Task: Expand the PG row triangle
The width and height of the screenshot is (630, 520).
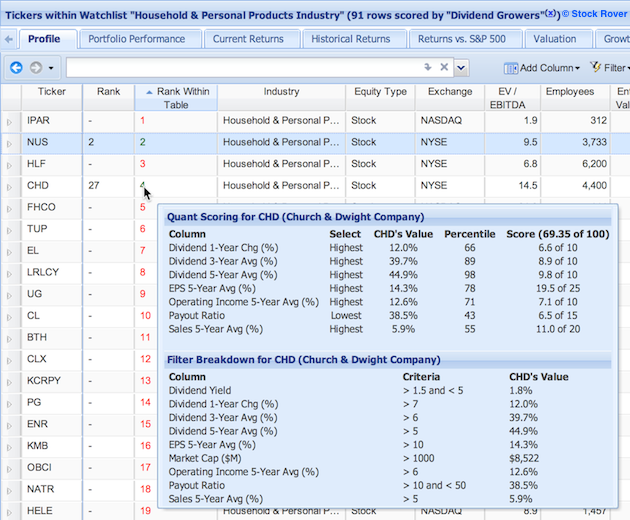Action: click(9, 404)
